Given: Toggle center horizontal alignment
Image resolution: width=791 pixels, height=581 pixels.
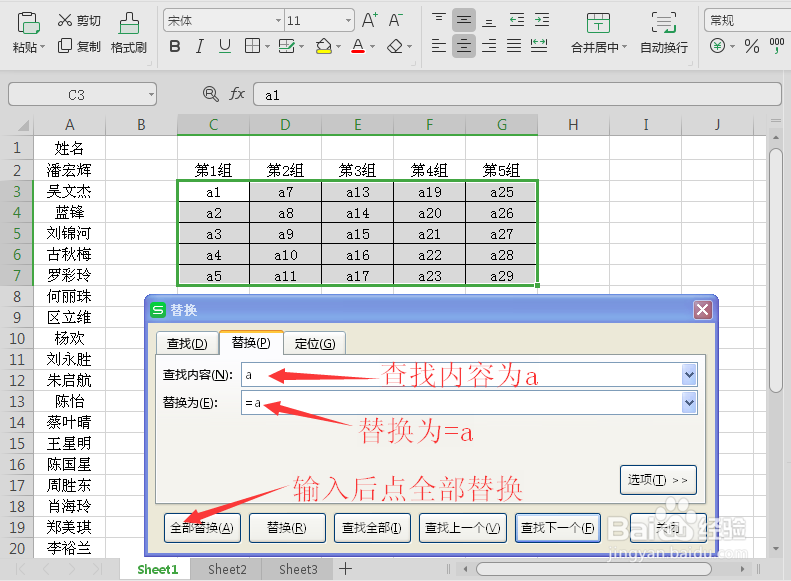Looking at the screenshot, I should point(464,46).
